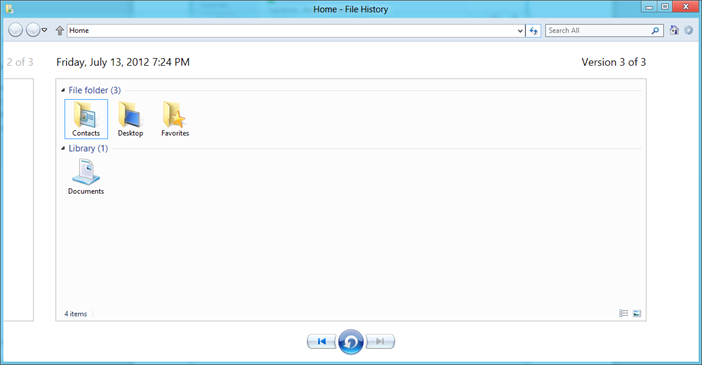This screenshot has height=365, width=702.
Task: Click the search magnifier icon
Action: (655, 30)
